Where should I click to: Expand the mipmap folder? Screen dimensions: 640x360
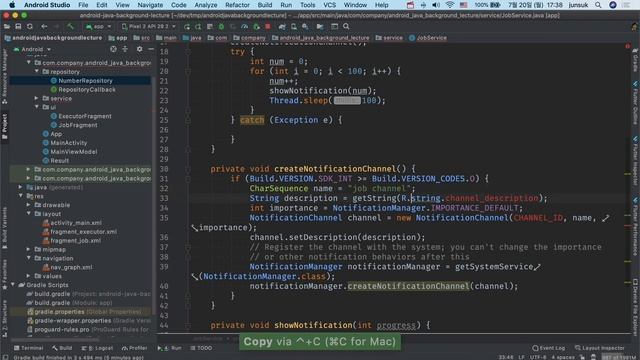point(29,249)
